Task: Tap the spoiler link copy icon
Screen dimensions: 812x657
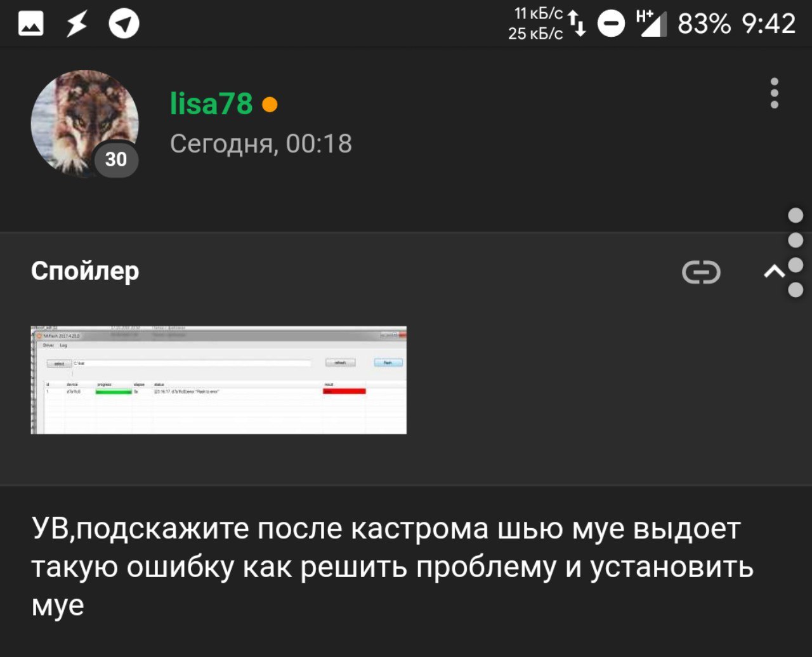Action: (701, 272)
